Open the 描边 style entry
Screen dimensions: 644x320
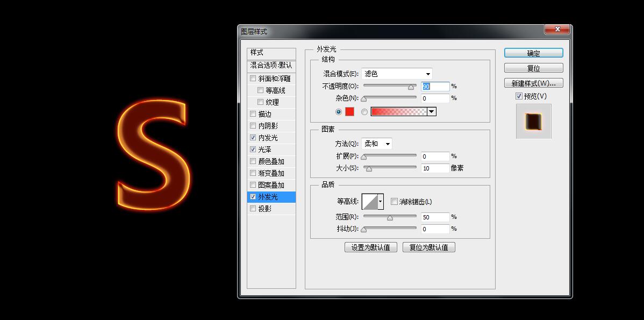click(264, 114)
